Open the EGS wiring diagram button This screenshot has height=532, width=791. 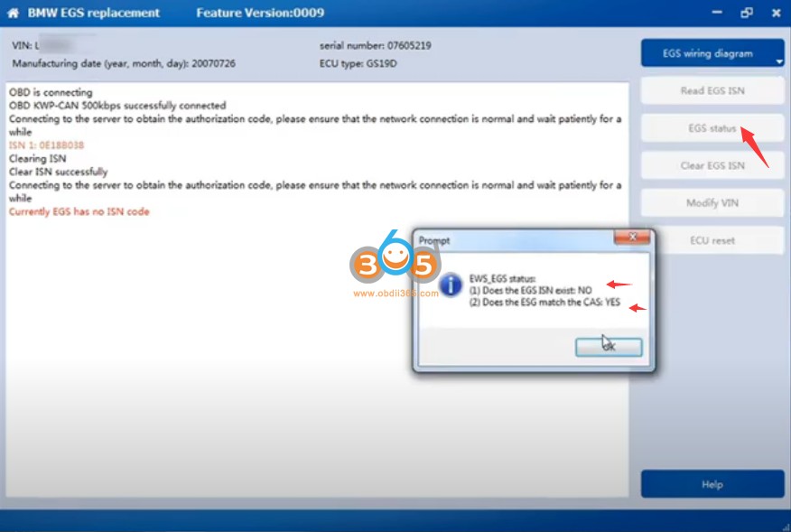point(712,53)
